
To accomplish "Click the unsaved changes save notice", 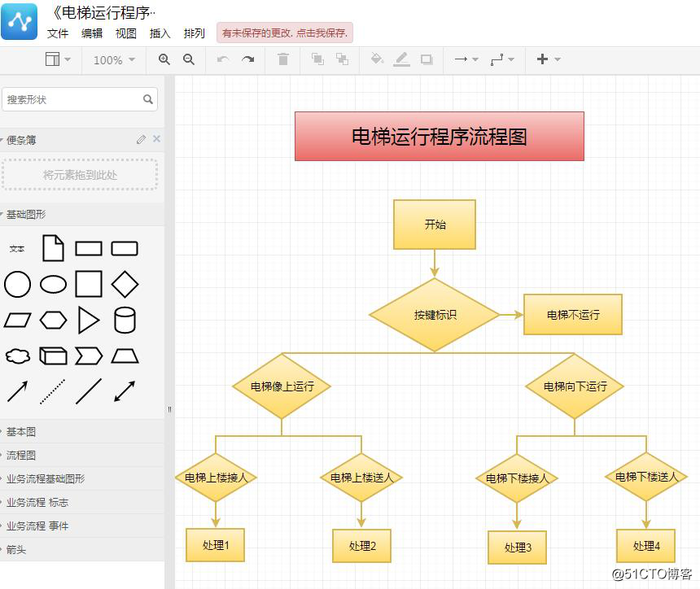I will pos(285,33).
